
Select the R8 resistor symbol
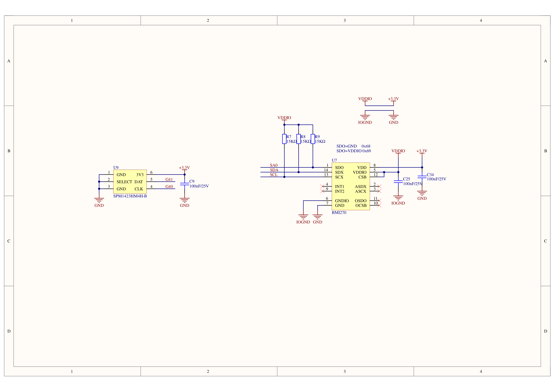299,139
